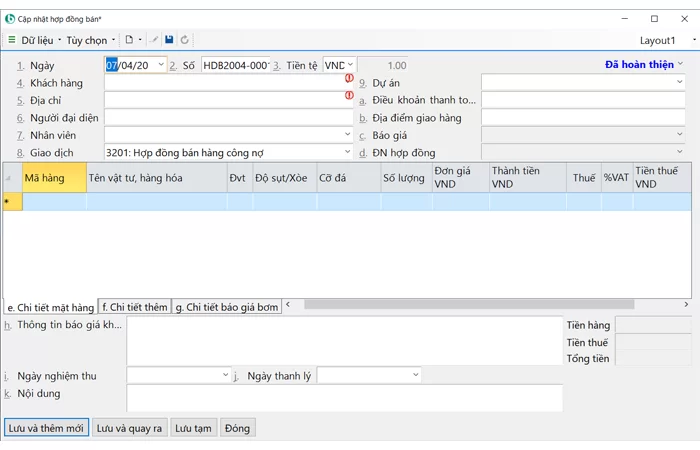Viewport: 700px width, 450px height.
Task: Click the red warning icon beside Khách hàng
Action: tap(350, 78)
